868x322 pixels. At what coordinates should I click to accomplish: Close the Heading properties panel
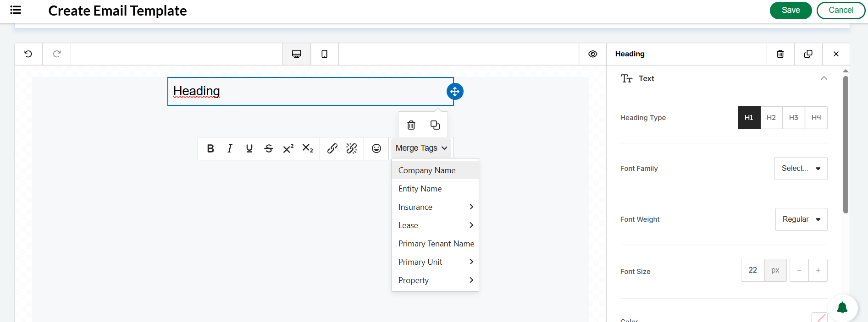click(x=836, y=54)
